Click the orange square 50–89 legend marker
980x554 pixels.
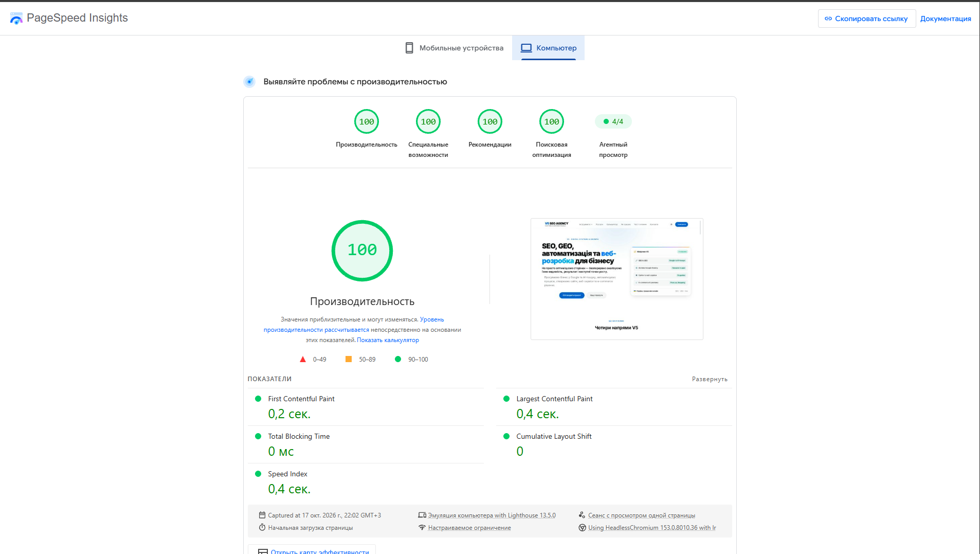pyautogui.click(x=349, y=359)
